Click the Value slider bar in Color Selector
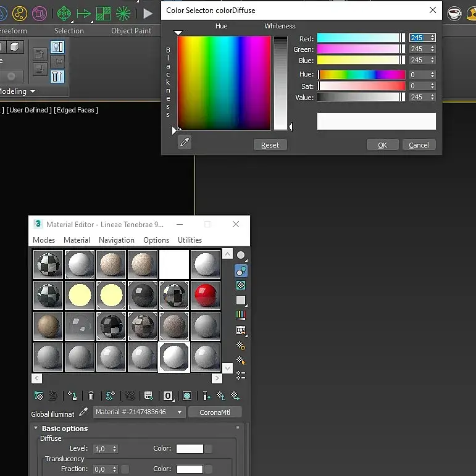Viewport: 476px width, 476px height. pos(361,97)
